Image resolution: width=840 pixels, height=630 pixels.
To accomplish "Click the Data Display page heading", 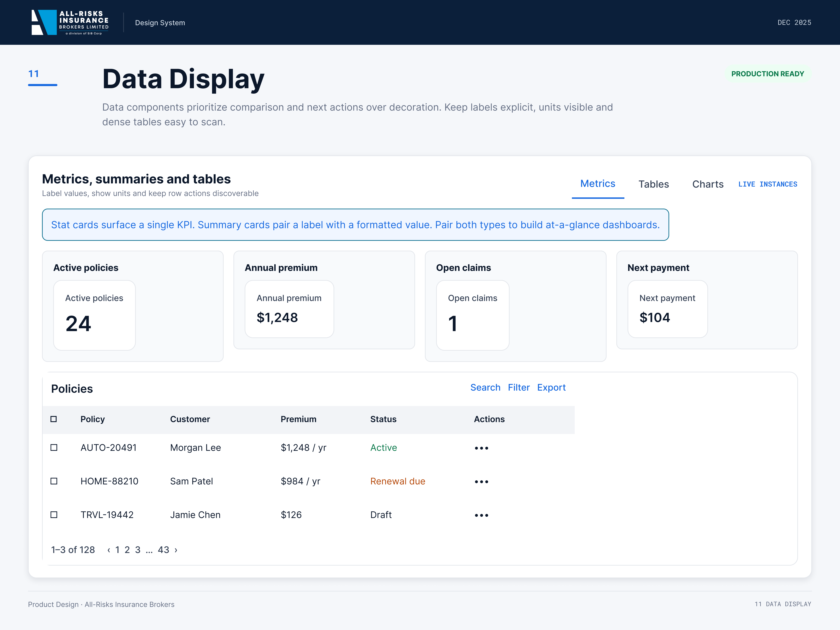I will (183, 79).
